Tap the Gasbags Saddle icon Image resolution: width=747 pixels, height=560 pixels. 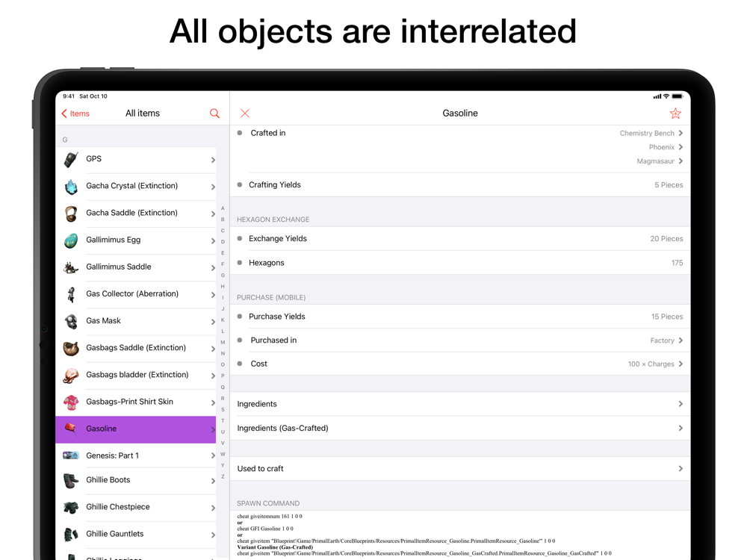tap(71, 349)
